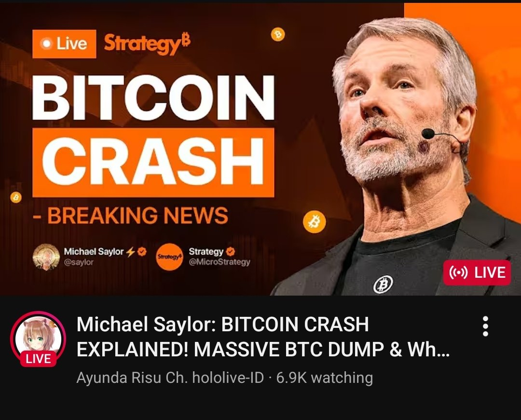Click the @saylor handle text
The height and width of the screenshot is (420, 521).
click(79, 262)
